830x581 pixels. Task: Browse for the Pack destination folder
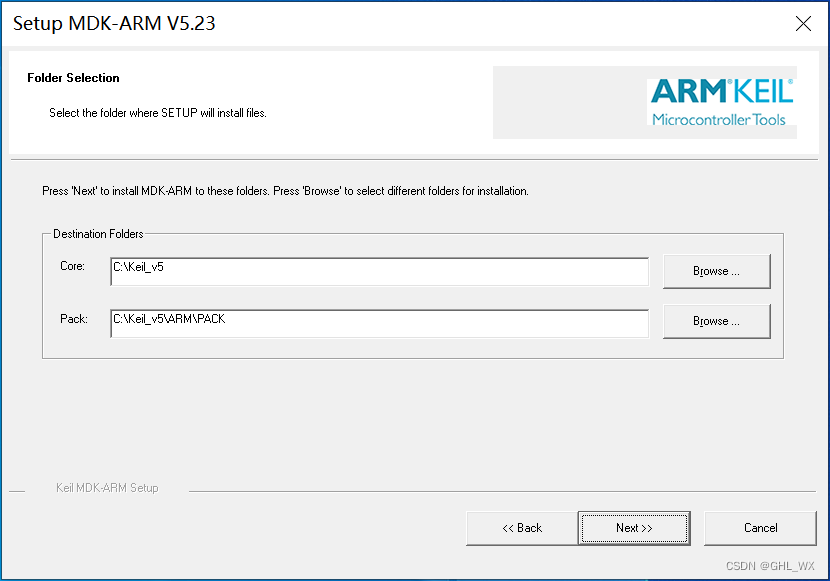(x=717, y=321)
